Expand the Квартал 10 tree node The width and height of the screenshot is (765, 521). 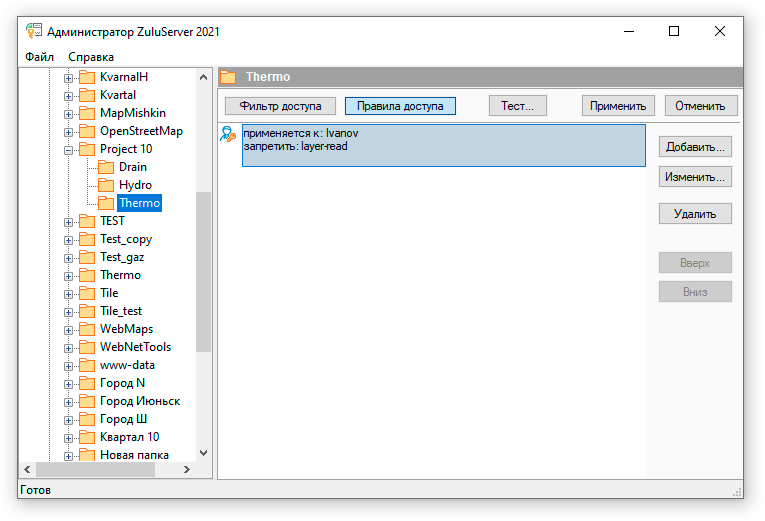coord(69,437)
